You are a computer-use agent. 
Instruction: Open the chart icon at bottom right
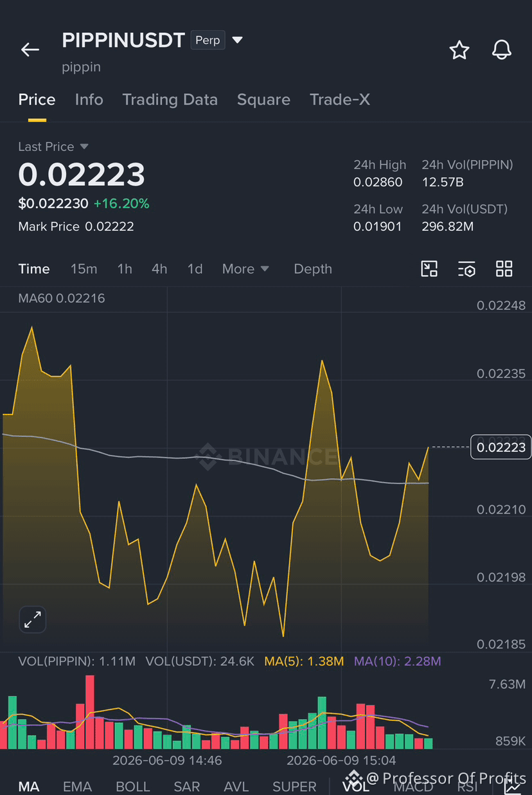coord(513,785)
